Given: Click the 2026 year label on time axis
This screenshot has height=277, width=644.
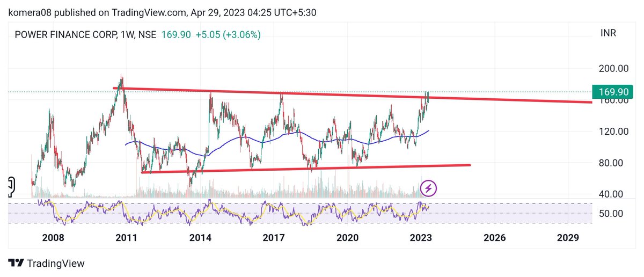Looking at the screenshot, I should click(x=494, y=237).
